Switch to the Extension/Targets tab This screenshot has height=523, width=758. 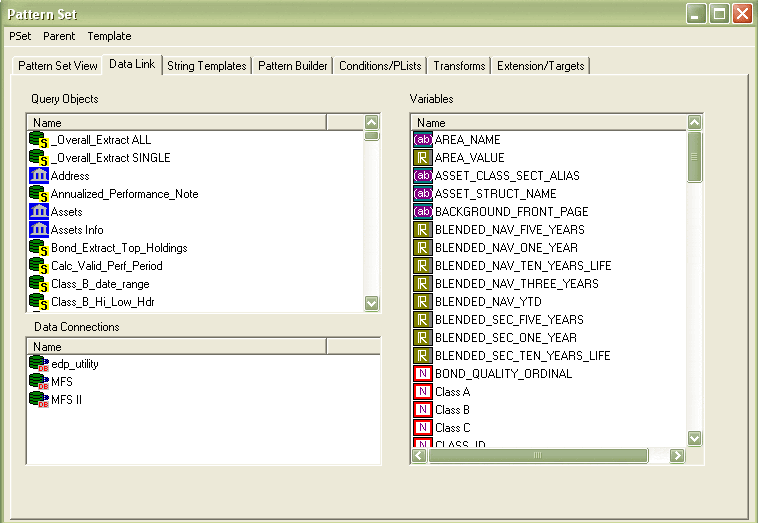[540, 66]
